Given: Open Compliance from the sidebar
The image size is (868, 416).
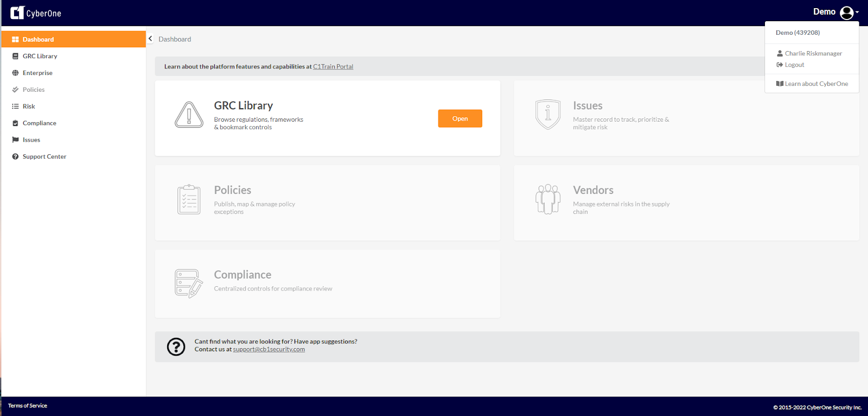Looking at the screenshot, I should (x=74, y=123).
